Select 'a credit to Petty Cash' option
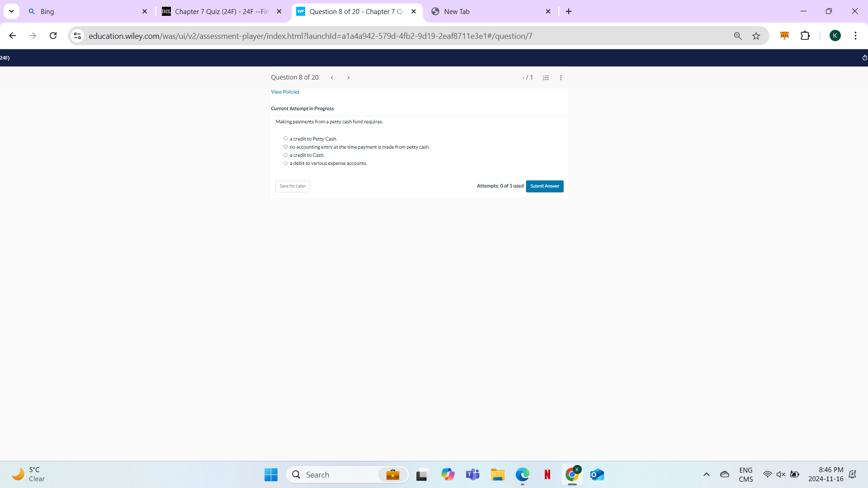This screenshot has width=868, height=488. pos(286,138)
